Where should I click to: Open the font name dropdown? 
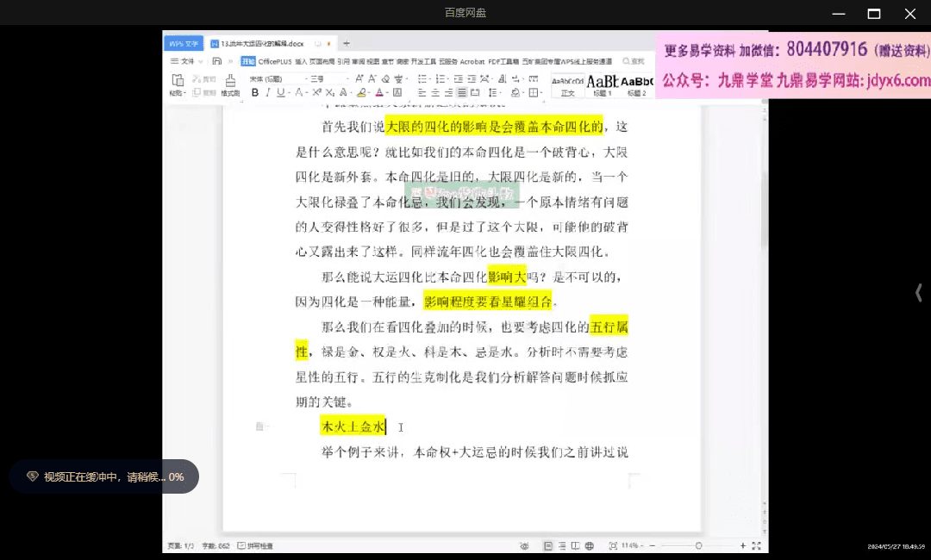pyautogui.click(x=276, y=78)
